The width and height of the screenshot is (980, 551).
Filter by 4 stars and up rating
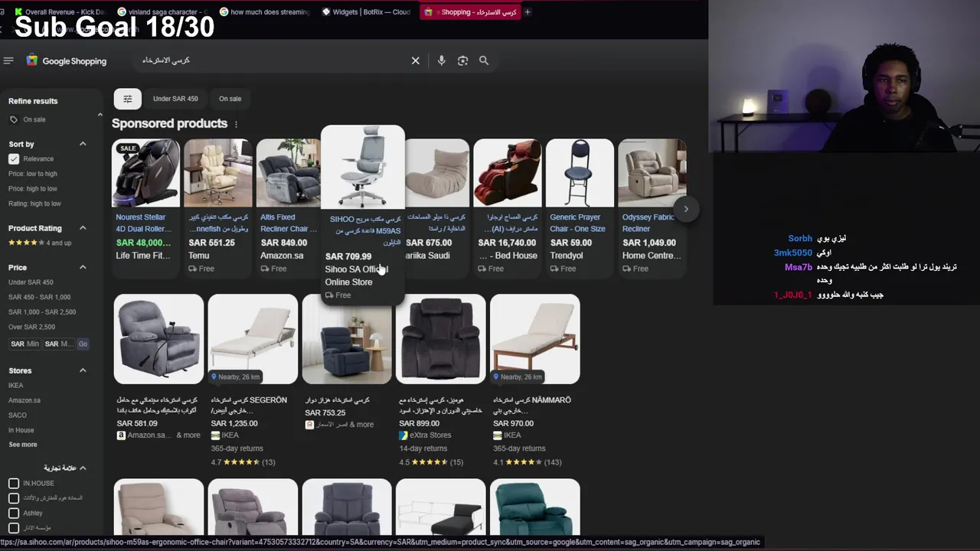click(40, 243)
